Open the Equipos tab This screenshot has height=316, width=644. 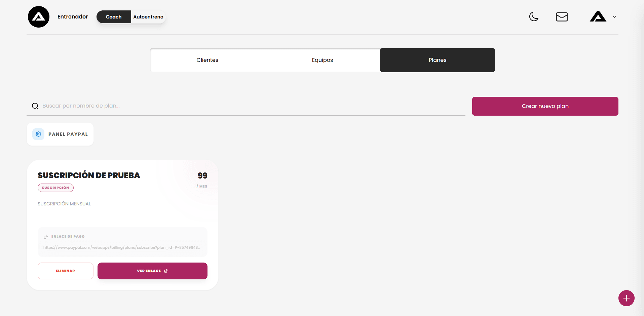click(322, 60)
